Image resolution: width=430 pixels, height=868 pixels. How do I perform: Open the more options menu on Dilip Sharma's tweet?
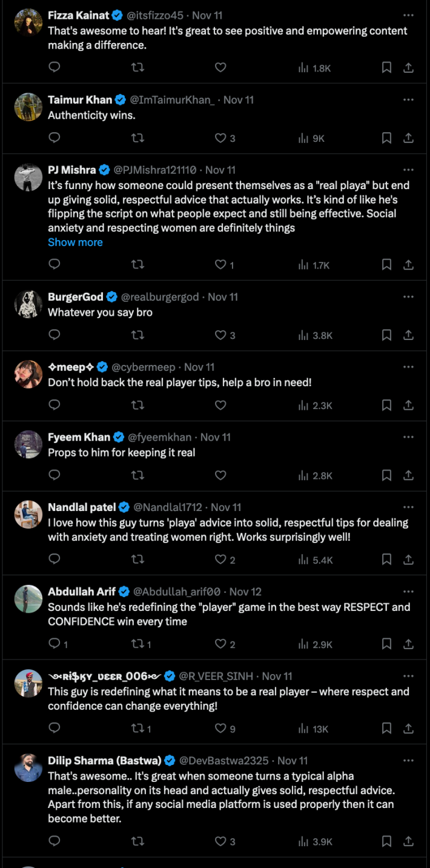pyautogui.click(x=407, y=760)
